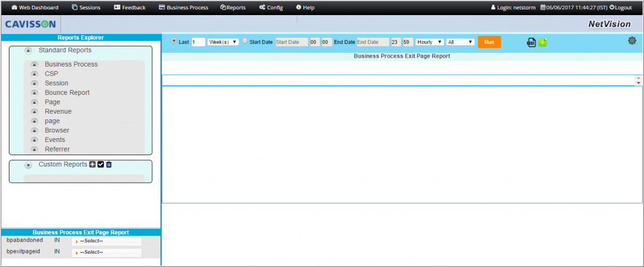
Task: Open settings gear icon in report toolbar
Action: [632, 41]
